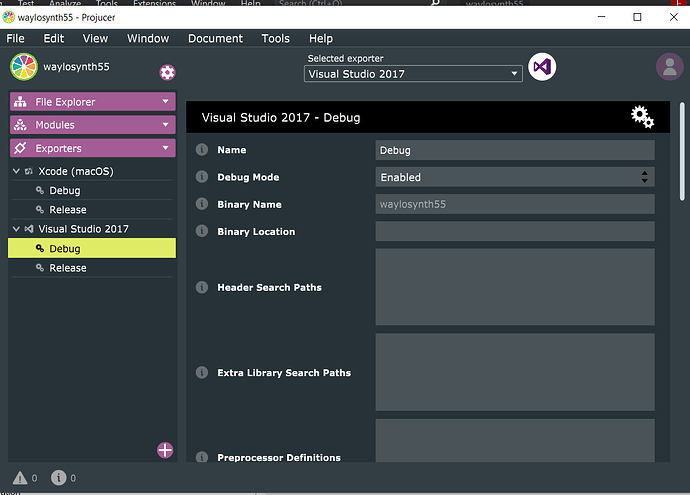Viewport: 690px width, 495px height.
Task: Add new exporter with plus button
Action: tap(165, 450)
